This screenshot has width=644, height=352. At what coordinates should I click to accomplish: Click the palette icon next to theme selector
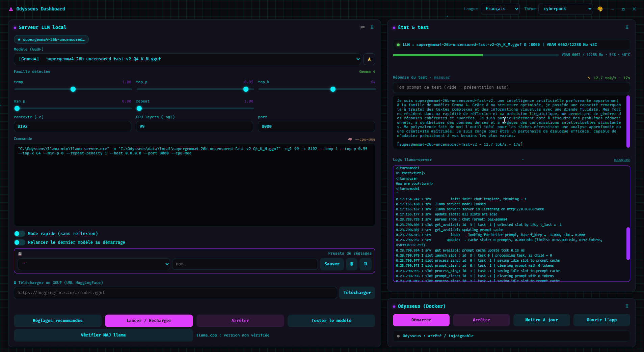600,9
